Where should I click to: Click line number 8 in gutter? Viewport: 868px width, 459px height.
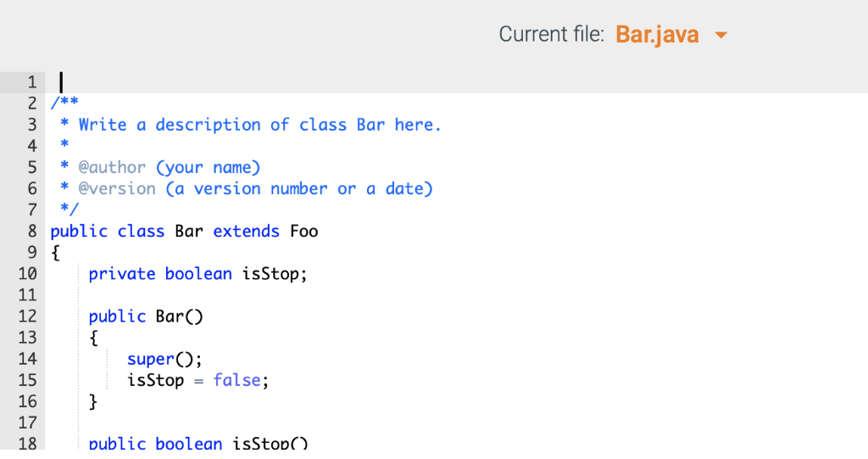click(32, 231)
